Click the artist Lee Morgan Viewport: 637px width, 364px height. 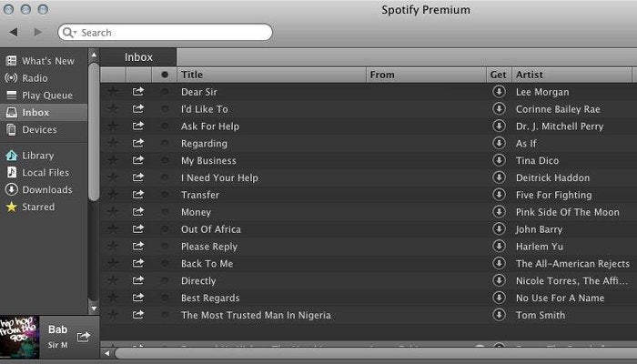tap(542, 92)
